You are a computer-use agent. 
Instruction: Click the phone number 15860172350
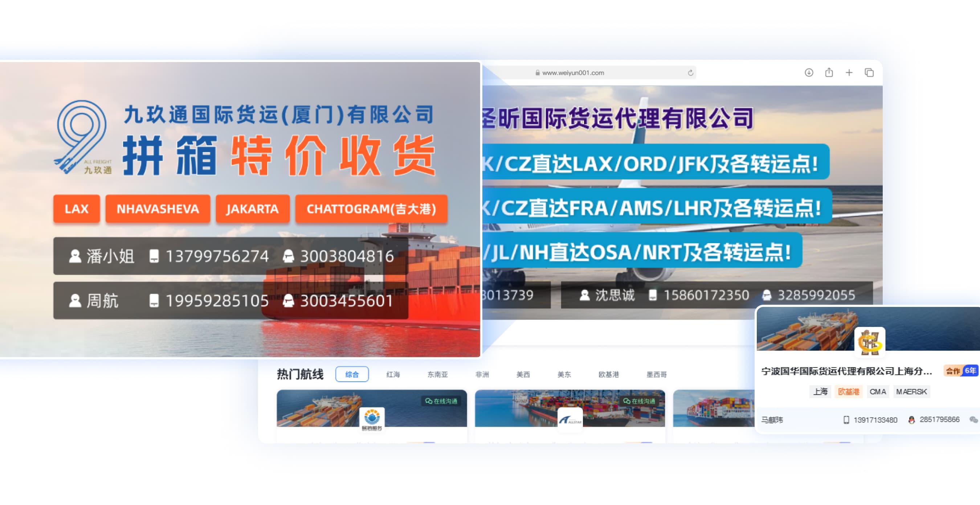[x=706, y=295]
